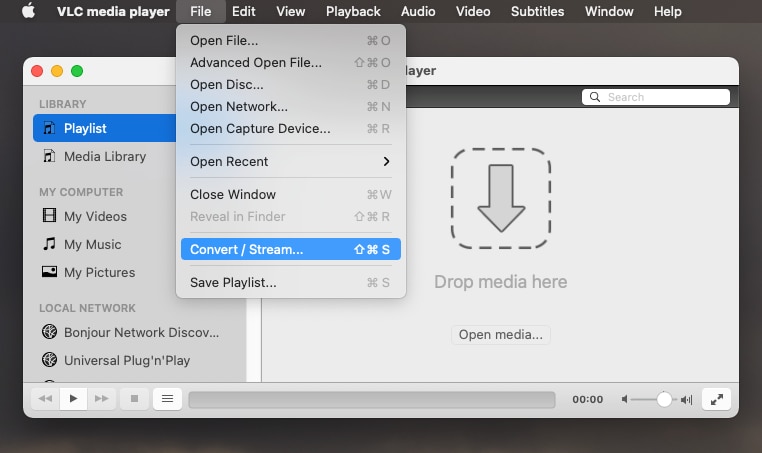762x453 pixels.
Task: Zoom the VLC window with green button
Action: tap(77, 71)
